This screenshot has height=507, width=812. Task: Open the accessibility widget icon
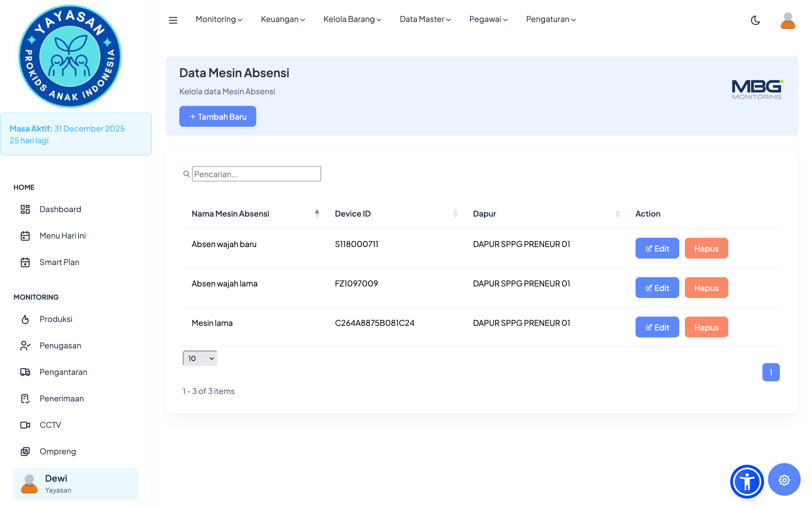coord(747,482)
